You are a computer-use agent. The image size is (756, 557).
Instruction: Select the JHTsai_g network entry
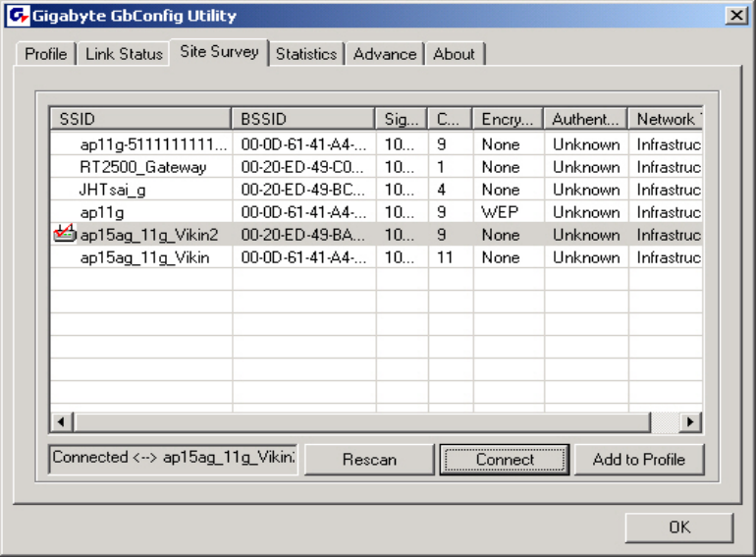coord(376,190)
